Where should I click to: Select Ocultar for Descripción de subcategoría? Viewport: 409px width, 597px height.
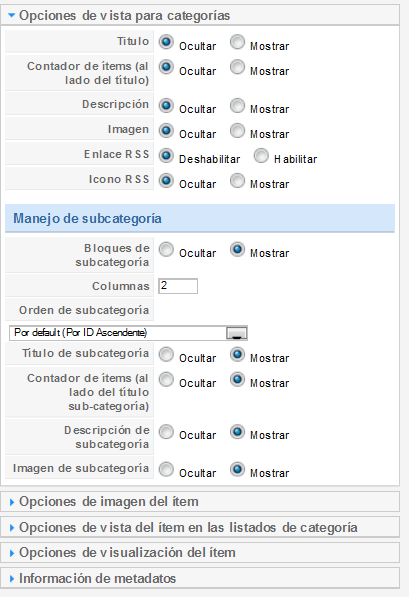pyautogui.click(x=166, y=431)
